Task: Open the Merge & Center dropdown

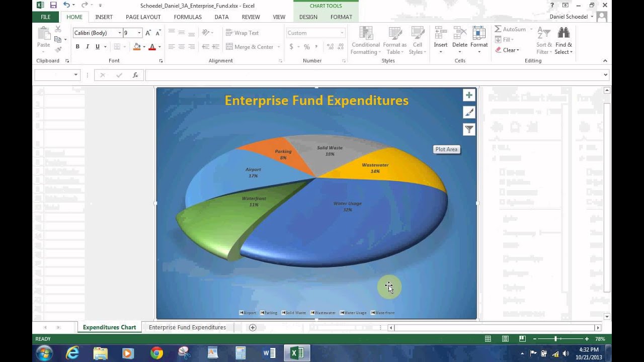Action: click(x=278, y=47)
